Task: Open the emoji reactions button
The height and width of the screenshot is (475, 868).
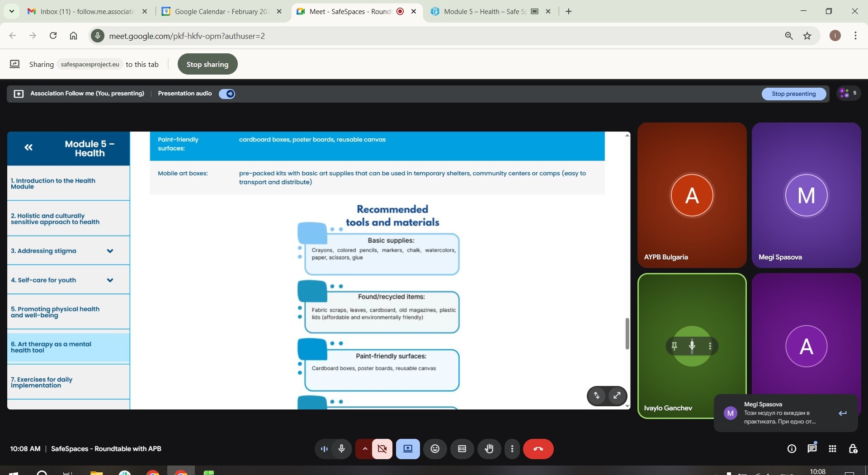Action: click(x=435, y=449)
